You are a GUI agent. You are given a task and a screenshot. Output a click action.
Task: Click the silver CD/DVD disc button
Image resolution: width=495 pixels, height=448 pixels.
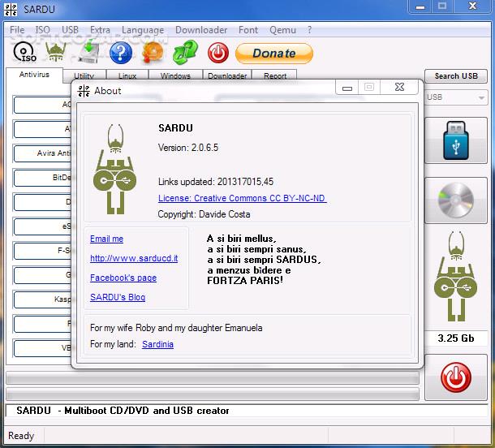pos(456,200)
